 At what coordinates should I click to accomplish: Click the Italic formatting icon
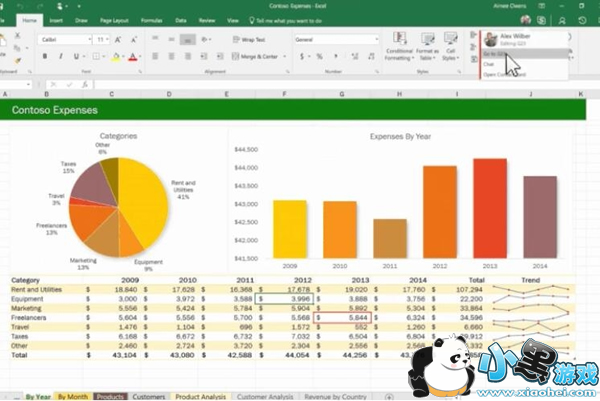pyautogui.click(x=60, y=56)
